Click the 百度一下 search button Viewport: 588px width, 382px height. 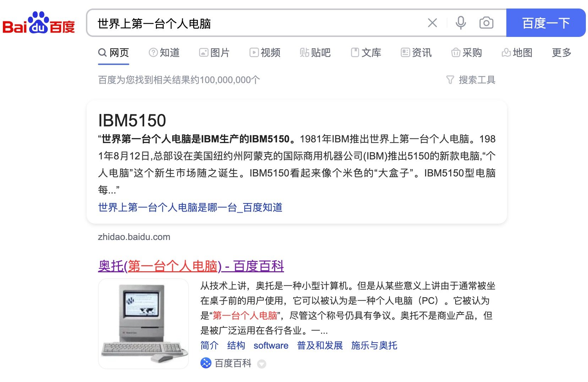click(x=546, y=23)
